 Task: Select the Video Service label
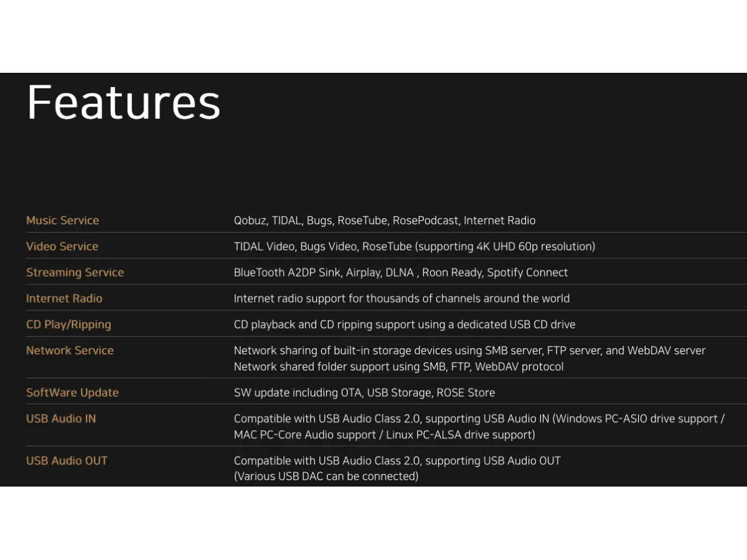pos(62,246)
